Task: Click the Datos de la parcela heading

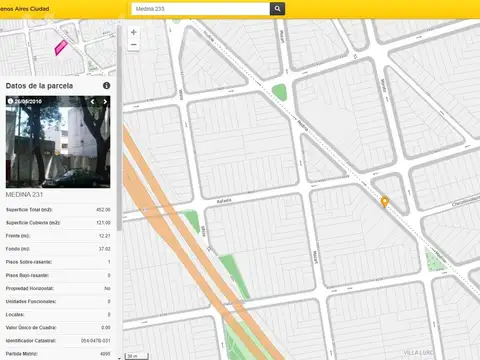Action: [39, 86]
